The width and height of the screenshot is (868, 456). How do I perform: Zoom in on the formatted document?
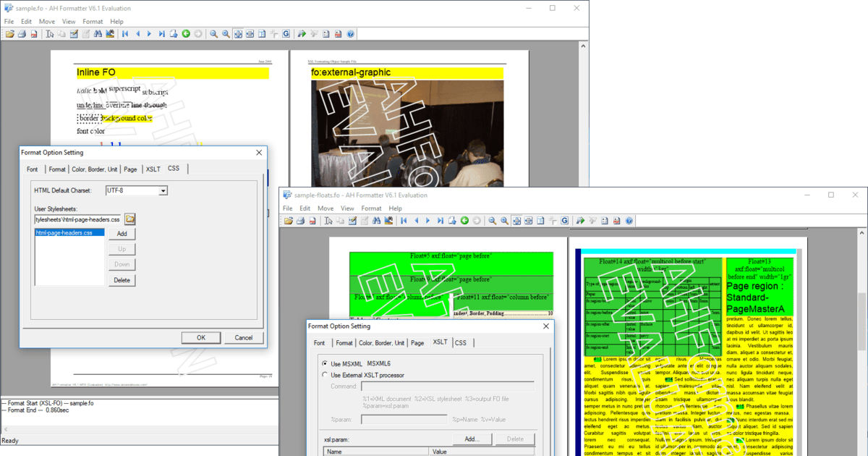click(x=227, y=34)
